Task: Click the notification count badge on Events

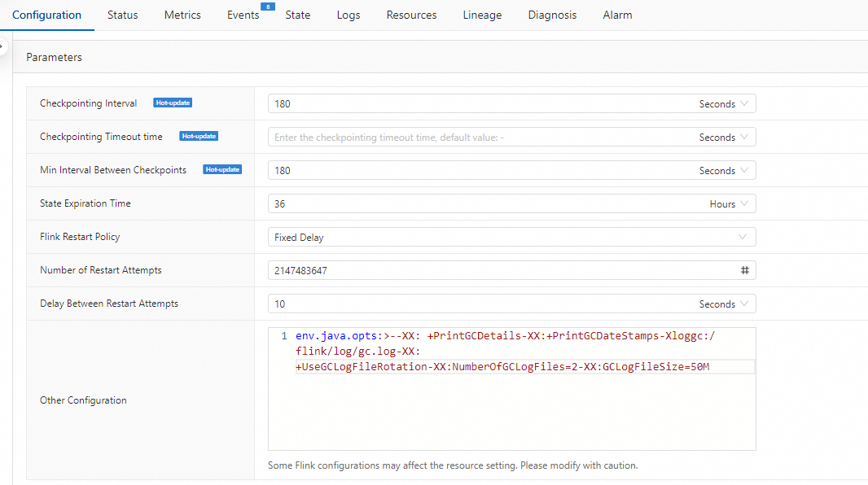Action: pyautogui.click(x=268, y=7)
